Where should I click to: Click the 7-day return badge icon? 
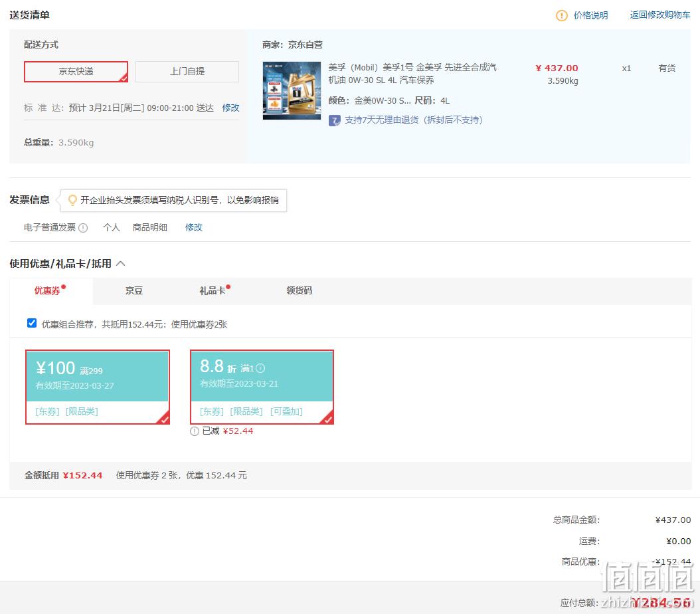pyautogui.click(x=334, y=120)
